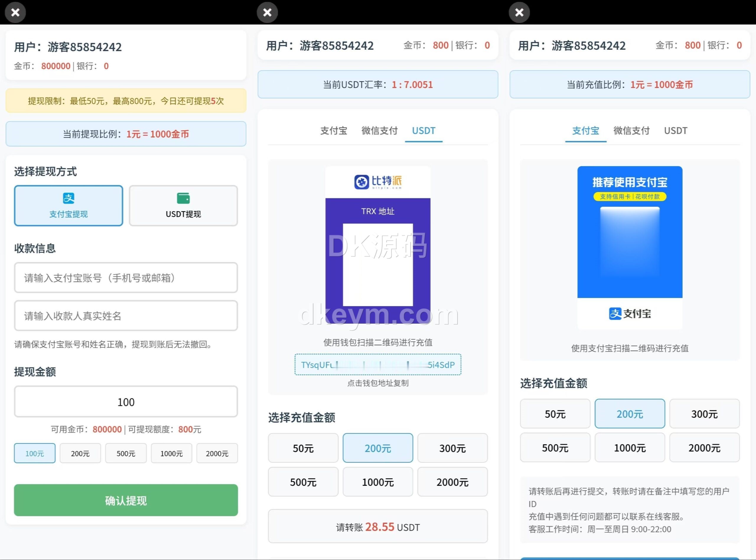Choose 500元 quick withdrawal amount

(126, 454)
